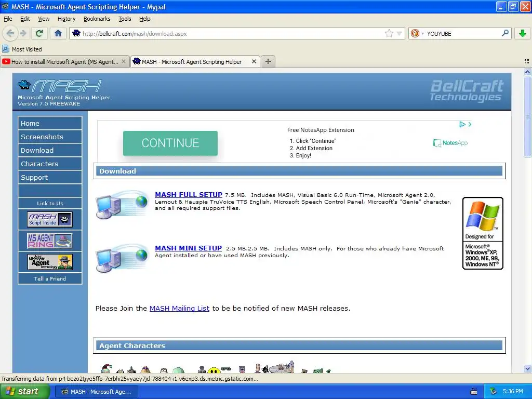Image resolution: width=532 pixels, height=399 pixels.
Task: Open the Windows start menu
Action: point(25,392)
